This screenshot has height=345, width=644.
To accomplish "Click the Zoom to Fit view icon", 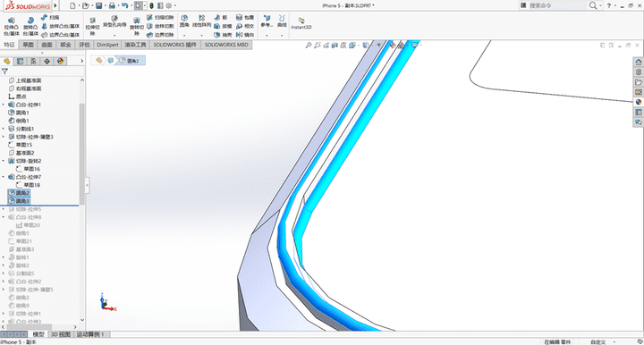I will tap(309, 45).
